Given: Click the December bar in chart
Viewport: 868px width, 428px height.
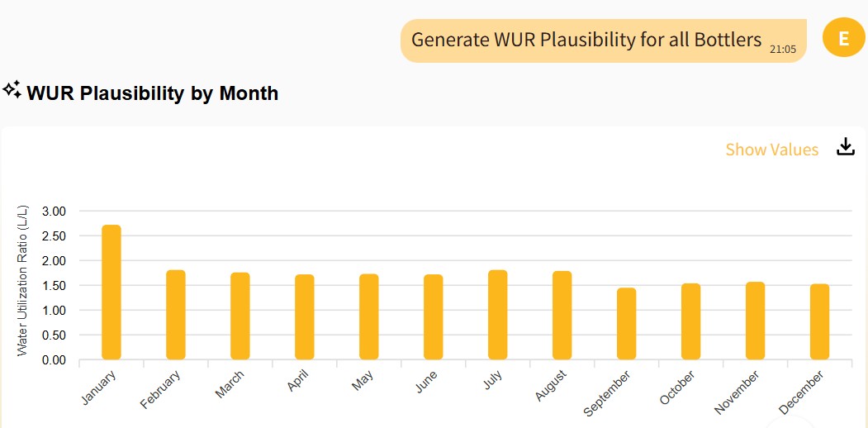Looking at the screenshot, I should pos(820,321).
